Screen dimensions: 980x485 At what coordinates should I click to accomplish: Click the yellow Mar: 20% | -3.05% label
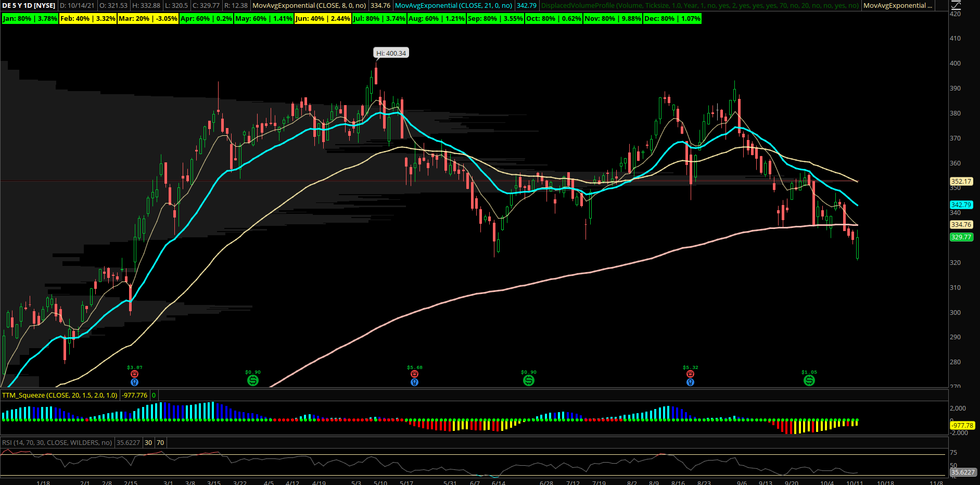(148, 19)
